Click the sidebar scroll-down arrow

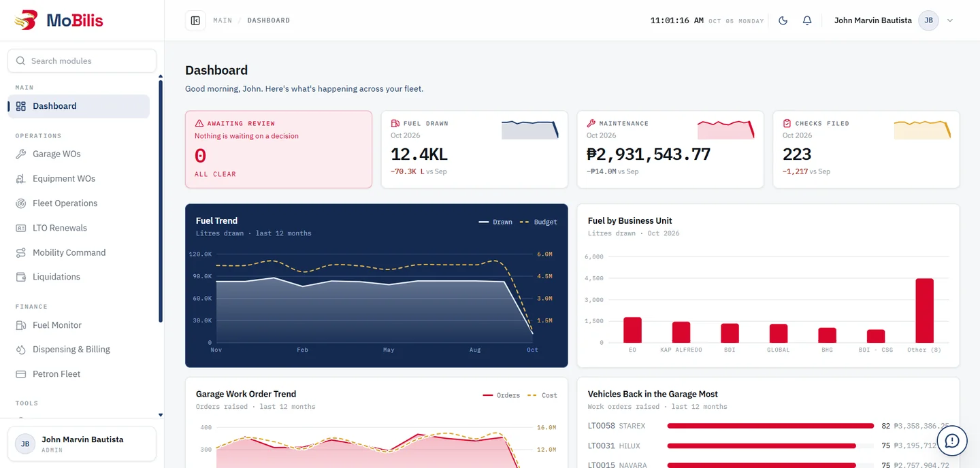point(161,415)
